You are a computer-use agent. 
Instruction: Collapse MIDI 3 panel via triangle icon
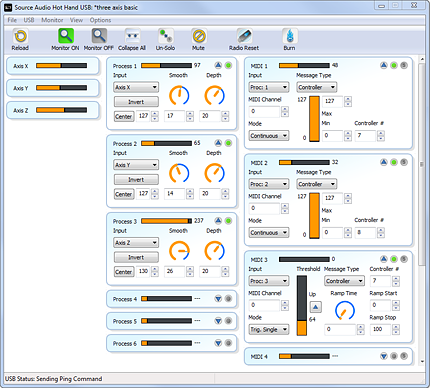384,259
